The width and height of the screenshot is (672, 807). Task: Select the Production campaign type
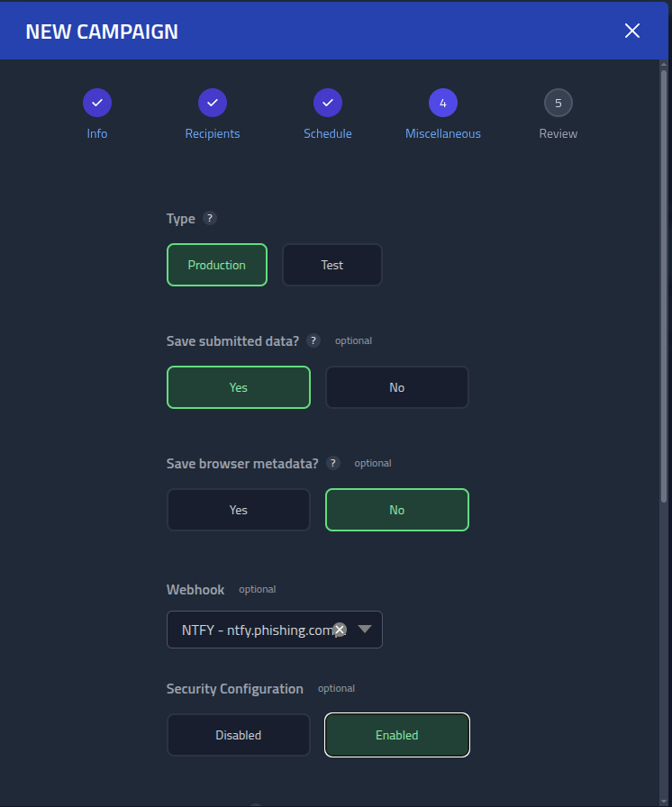tap(216, 264)
